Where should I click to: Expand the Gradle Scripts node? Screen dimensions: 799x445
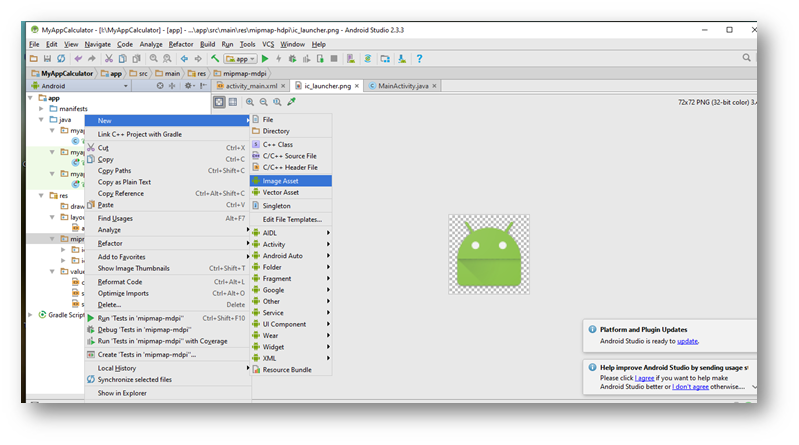click(x=31, y=315)
